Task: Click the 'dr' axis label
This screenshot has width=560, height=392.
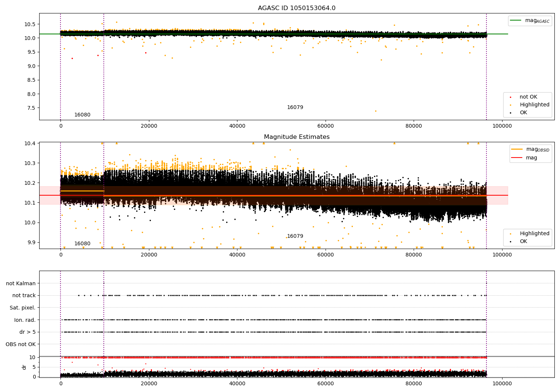Action: (x=24, y=367)
